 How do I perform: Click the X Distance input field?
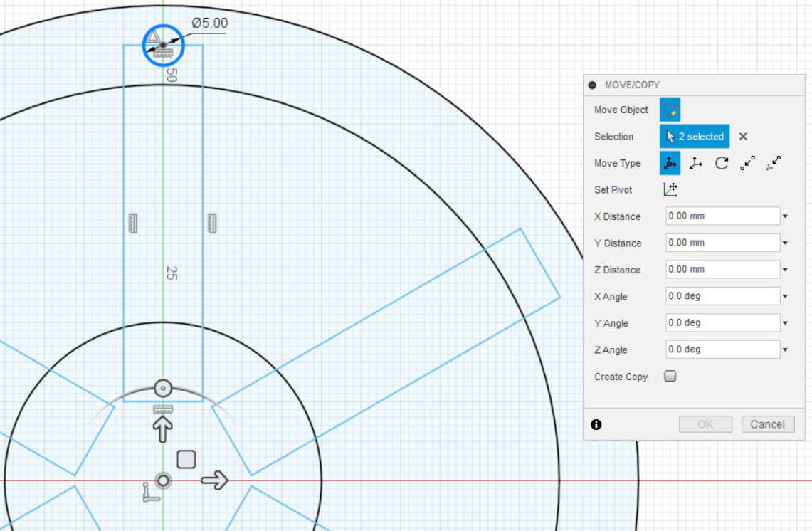click(x=722, y=216)
